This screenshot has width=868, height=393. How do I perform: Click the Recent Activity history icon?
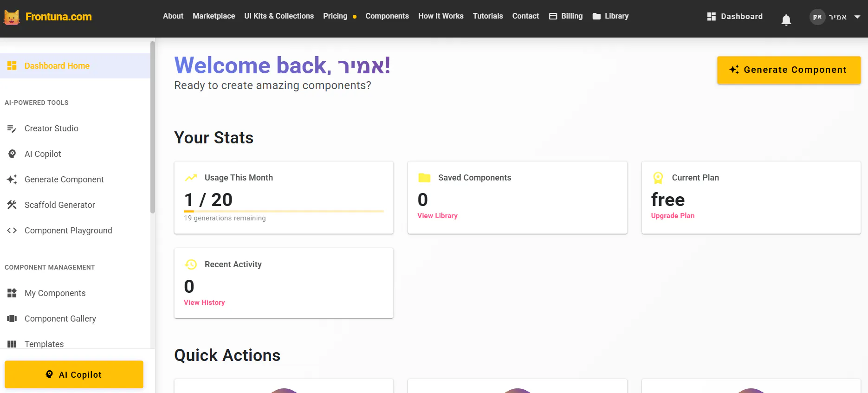[191, 264]
